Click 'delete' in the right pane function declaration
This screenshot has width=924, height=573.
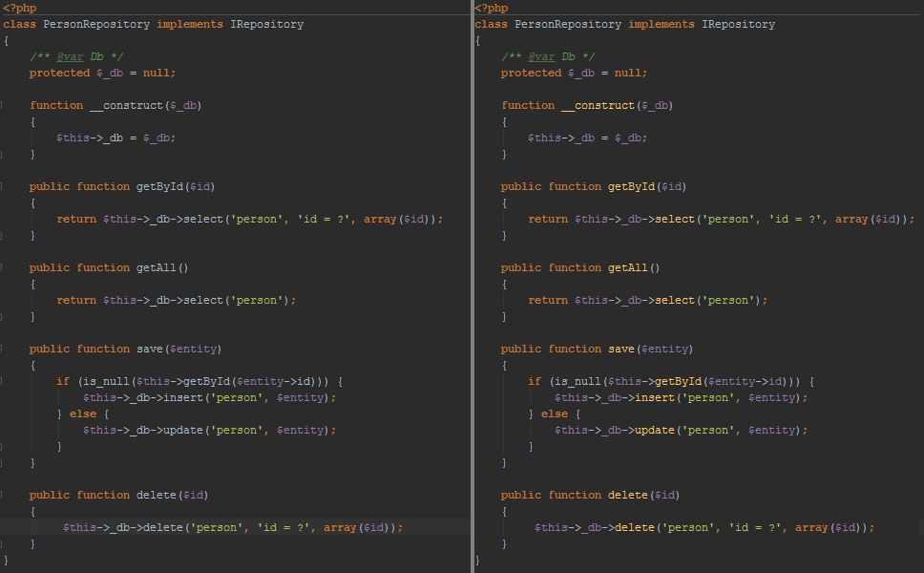[x=627, y=496]
